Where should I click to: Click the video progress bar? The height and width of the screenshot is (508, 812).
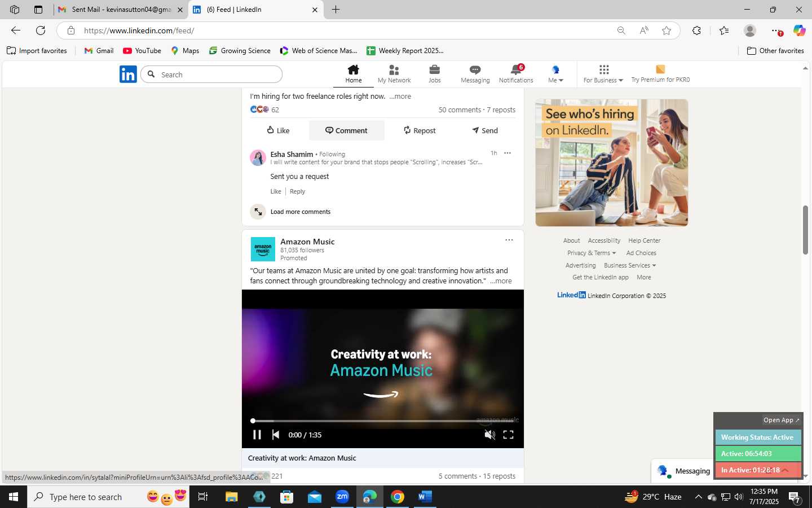click(383, 421)
